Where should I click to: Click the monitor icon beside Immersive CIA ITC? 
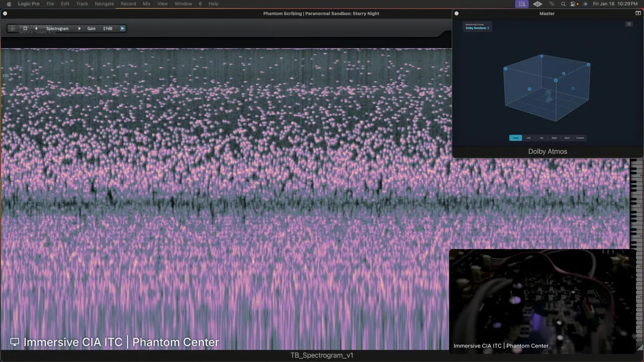click(15, 342)
